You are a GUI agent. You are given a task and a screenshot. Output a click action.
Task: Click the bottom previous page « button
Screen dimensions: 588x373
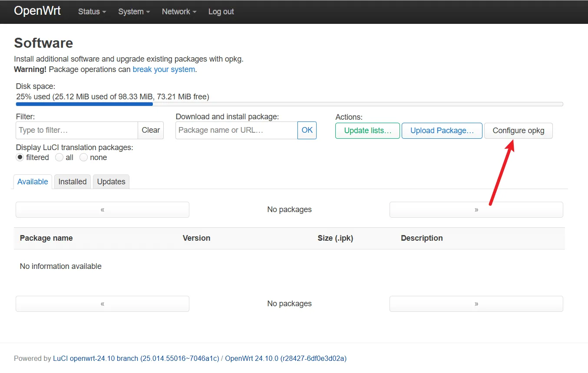102,304
